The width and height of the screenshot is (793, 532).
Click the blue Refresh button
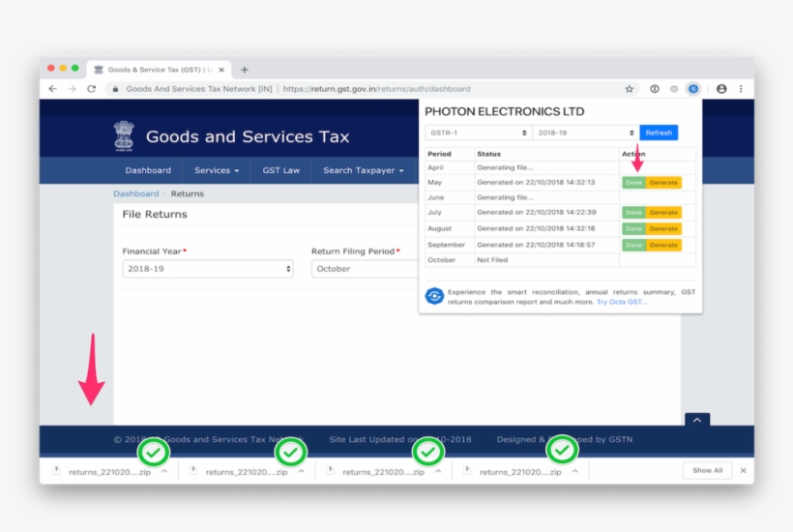(x=659, y=133)
